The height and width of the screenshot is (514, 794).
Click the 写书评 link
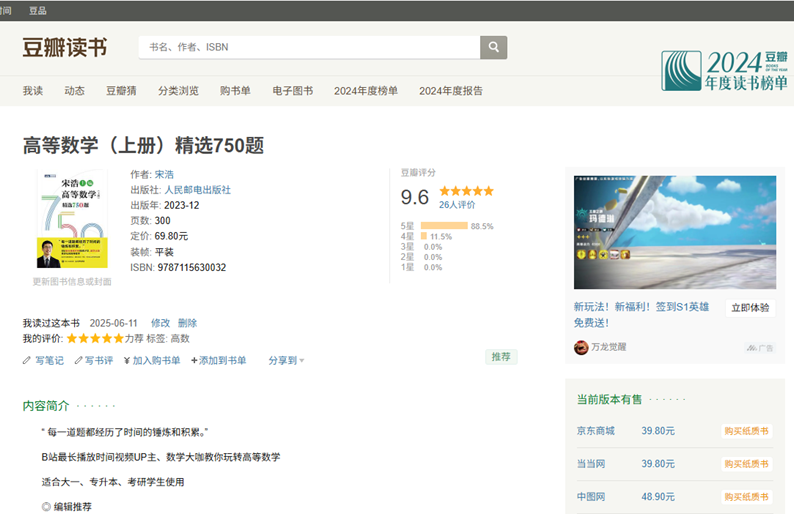99,361
